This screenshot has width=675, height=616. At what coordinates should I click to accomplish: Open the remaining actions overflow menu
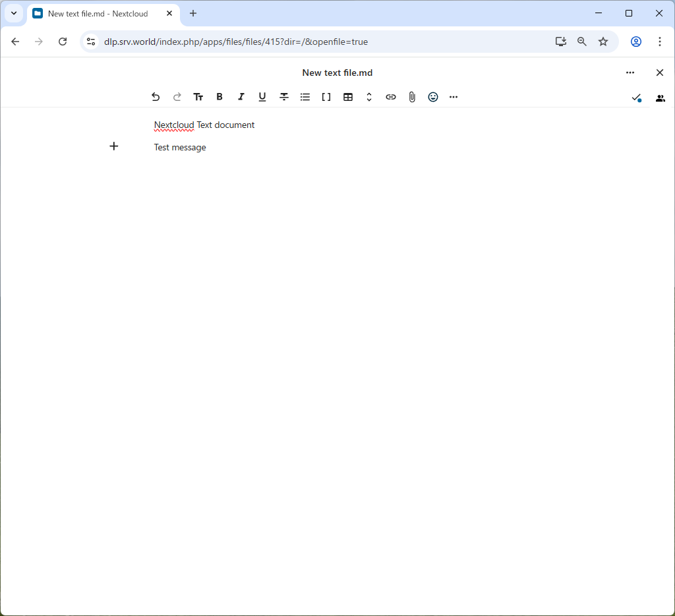coord(453,97)
